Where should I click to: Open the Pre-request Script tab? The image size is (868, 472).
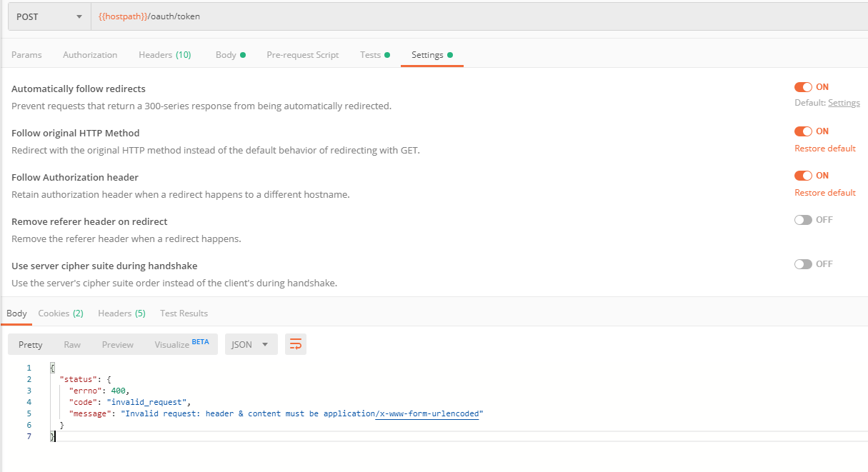click(302, 54)
